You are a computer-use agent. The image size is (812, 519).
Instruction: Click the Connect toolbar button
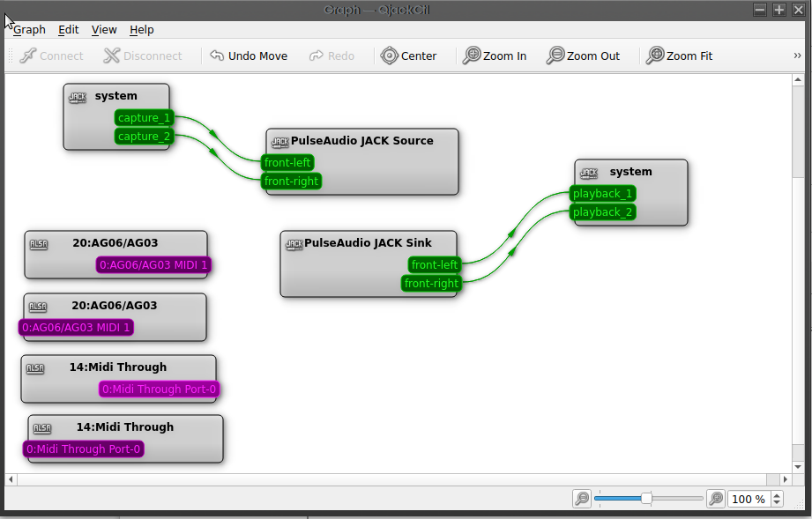point(51,56)
